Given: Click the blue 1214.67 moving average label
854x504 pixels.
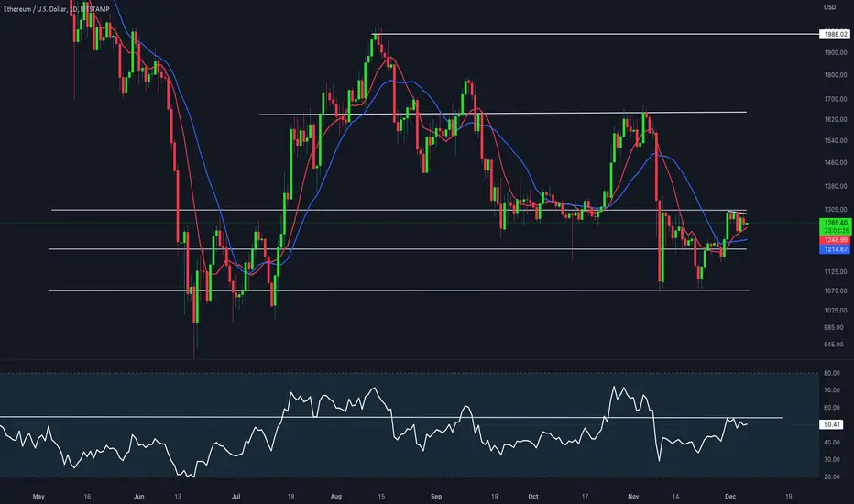Looking at the screenshot, I should [x=835, y=249].
